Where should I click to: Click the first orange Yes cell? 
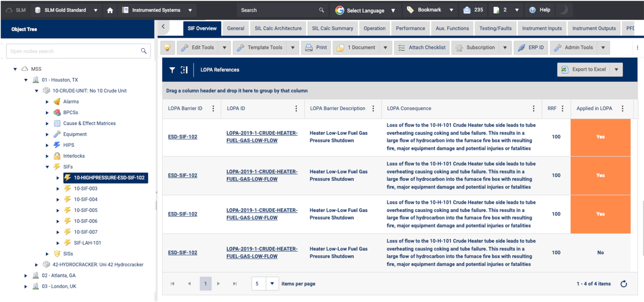[x=600, y=137]
